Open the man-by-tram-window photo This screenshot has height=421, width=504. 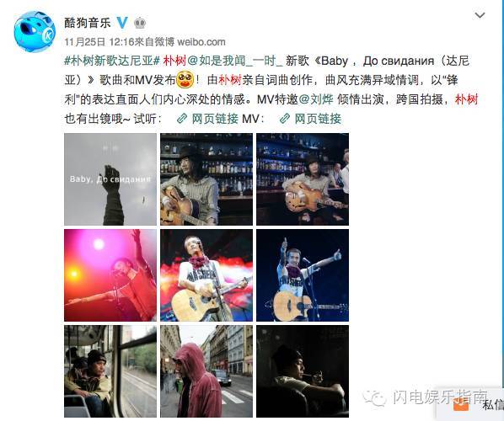[110, 371]
